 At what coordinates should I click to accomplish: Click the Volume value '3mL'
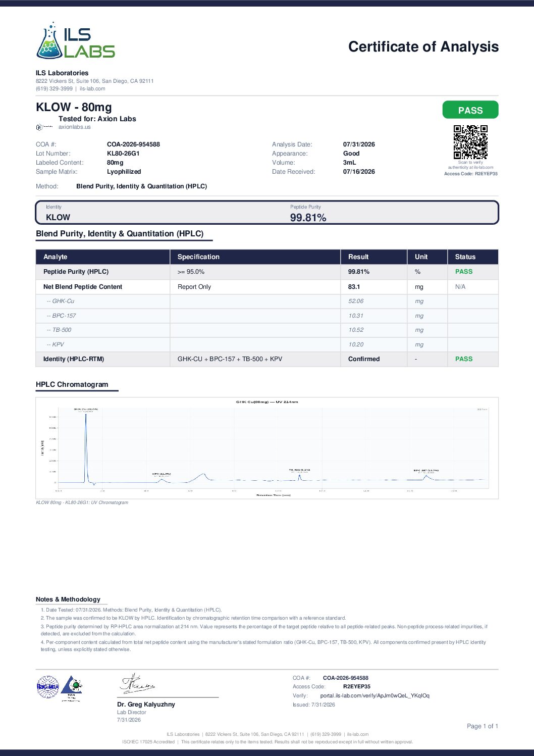coord(349,163)
